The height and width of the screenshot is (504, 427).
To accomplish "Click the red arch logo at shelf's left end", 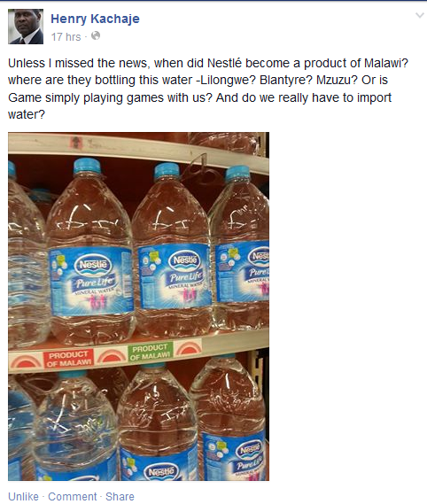I will point(26,361).
